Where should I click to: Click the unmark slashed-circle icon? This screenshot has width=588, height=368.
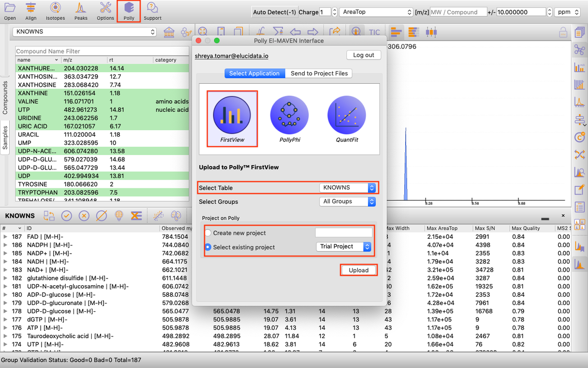click(x=101, y=216)
